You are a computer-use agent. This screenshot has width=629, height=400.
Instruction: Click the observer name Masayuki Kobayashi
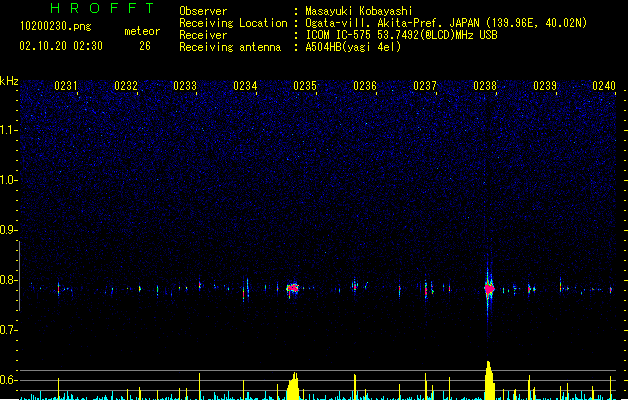359,11
